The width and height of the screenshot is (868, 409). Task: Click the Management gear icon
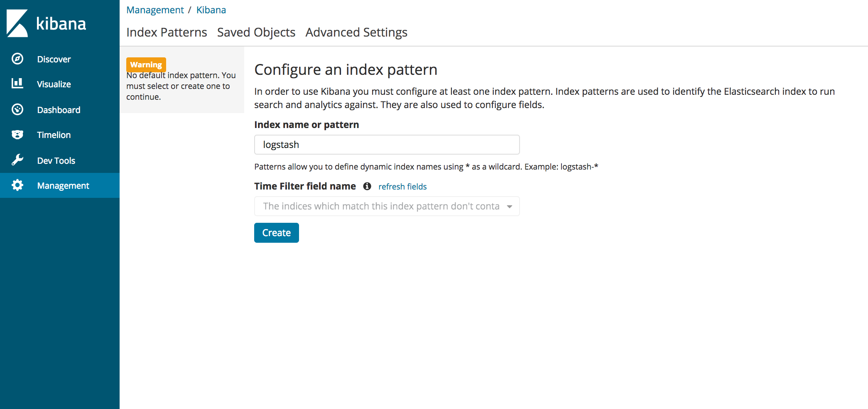[x=17, y=185]
